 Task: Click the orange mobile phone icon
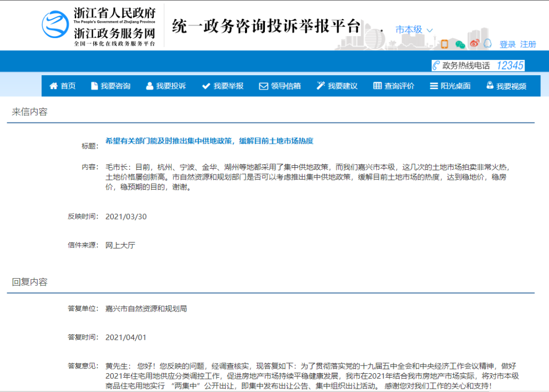(444, 44)
